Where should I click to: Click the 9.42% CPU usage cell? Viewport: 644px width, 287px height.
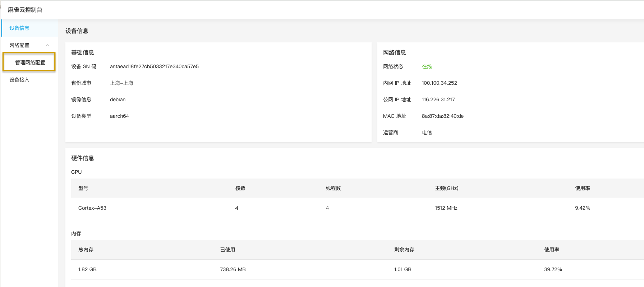(583, 208)
